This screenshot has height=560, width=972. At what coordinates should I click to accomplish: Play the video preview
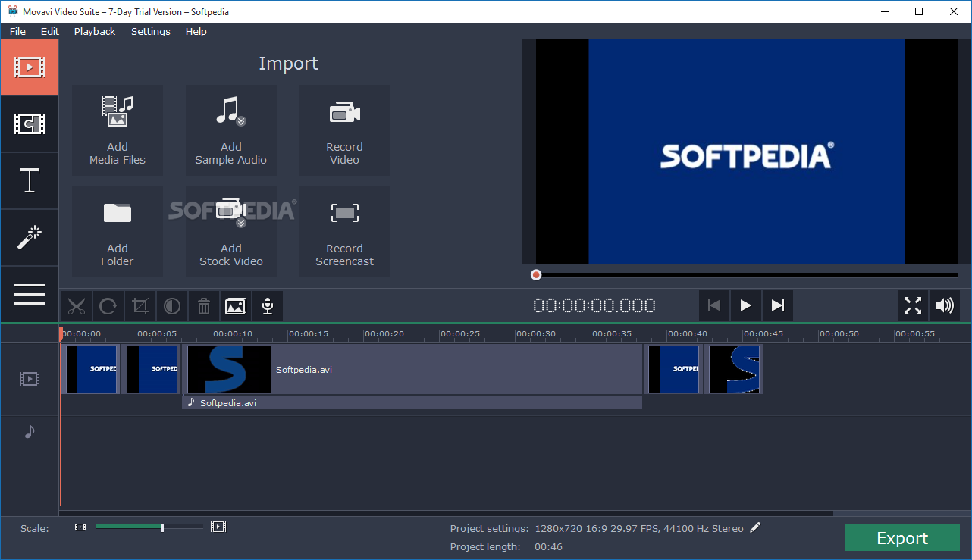click(x=746, y=305)
